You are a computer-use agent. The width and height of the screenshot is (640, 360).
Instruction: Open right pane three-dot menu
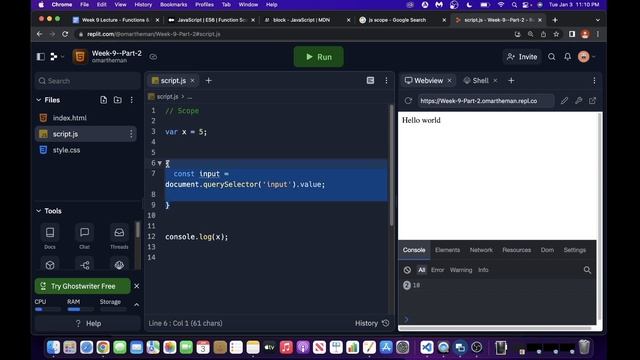point(594,81)
